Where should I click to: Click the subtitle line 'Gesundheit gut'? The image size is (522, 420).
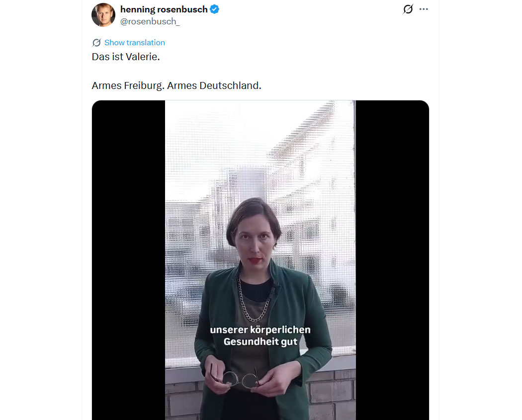(260, 341)
